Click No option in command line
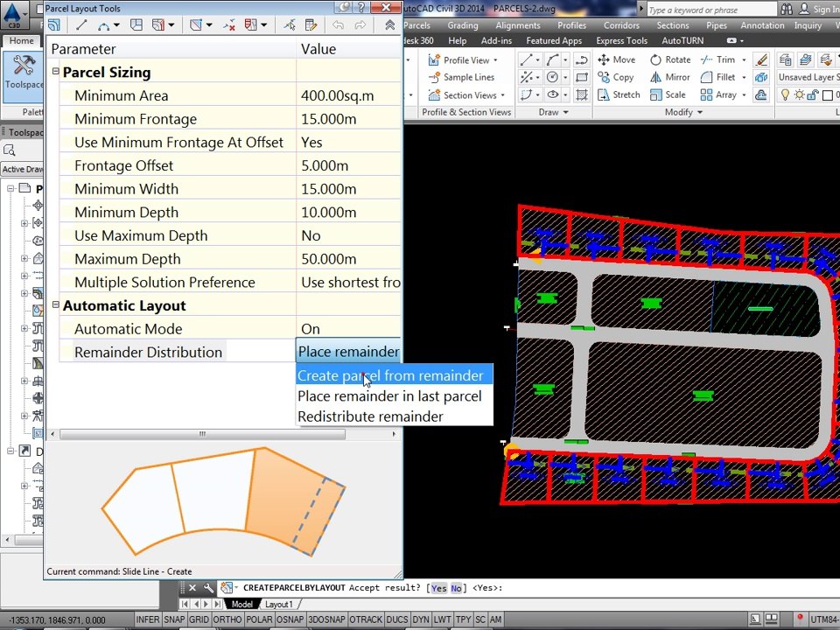 pos(456,588)
